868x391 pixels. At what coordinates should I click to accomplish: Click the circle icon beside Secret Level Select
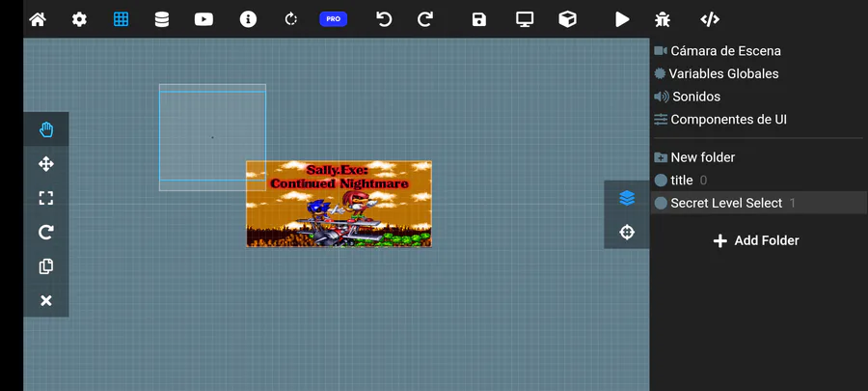661,204
